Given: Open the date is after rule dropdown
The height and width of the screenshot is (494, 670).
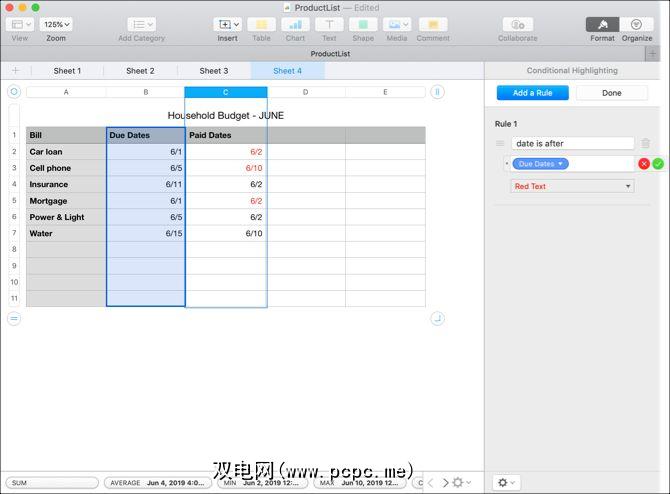Looking at the screenshot, I should click(573, 144).
